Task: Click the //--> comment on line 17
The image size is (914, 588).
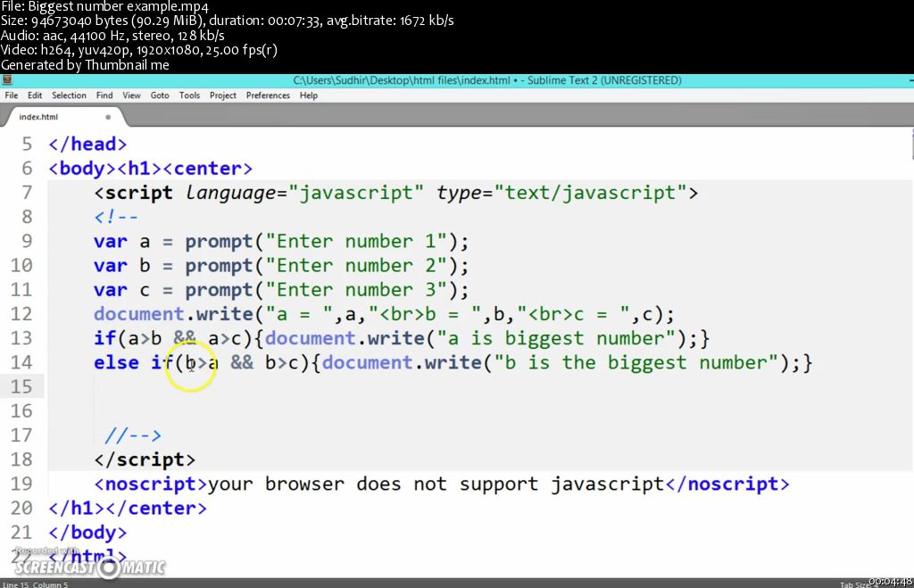Action: (133, 435)
